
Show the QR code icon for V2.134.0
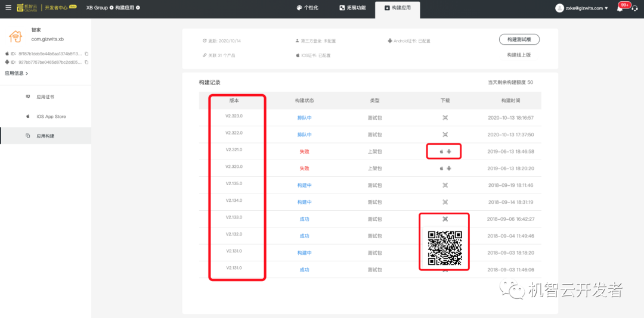445,202
